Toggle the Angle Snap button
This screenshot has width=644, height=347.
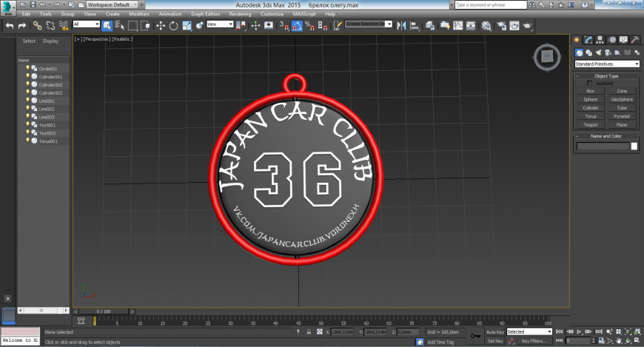tap(297, 25)
